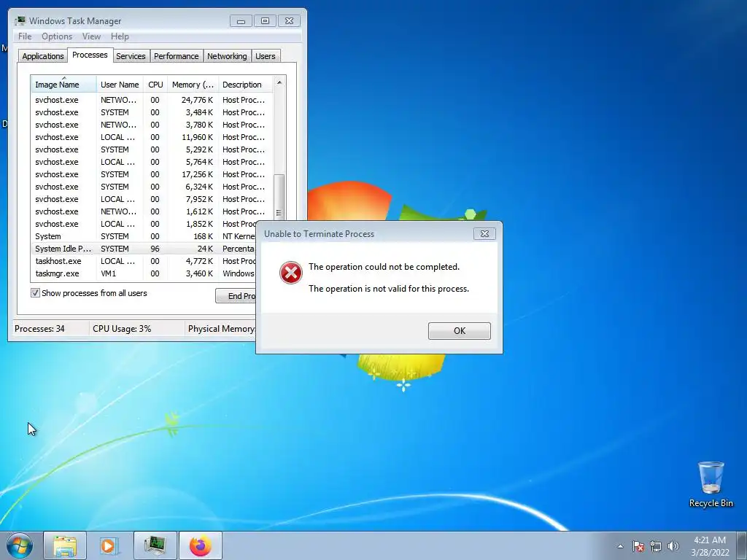Select the taskhost.exe process row

point(144,261)
